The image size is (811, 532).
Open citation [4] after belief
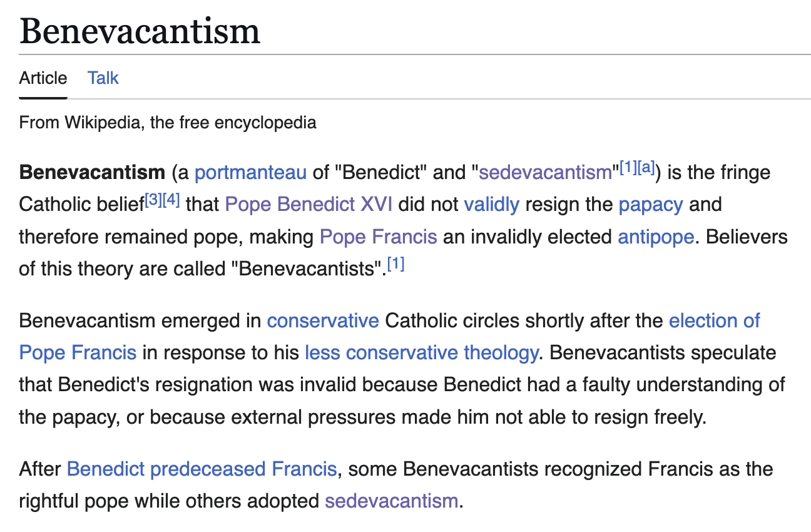(x=171, y=201)
